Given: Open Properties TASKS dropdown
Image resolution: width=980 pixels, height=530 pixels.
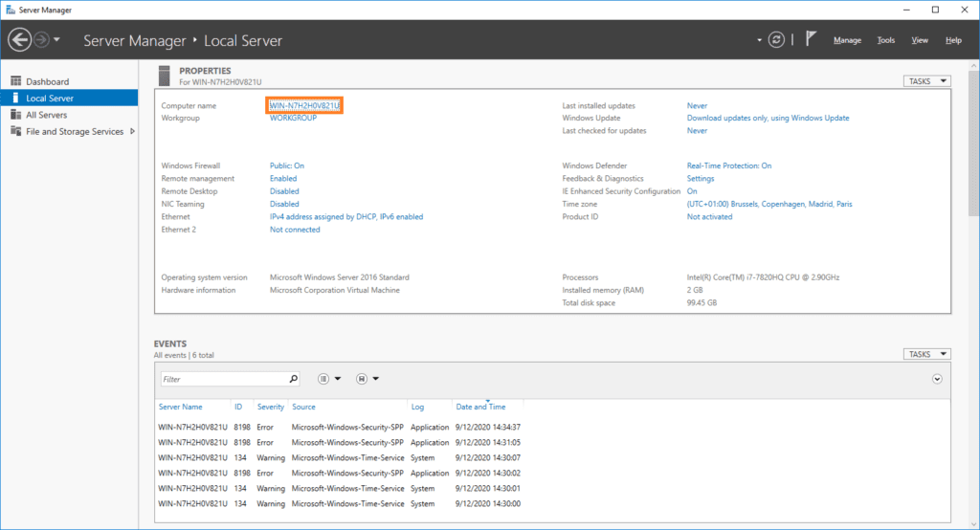Looking at the screenshot, I should pos(926,81).
